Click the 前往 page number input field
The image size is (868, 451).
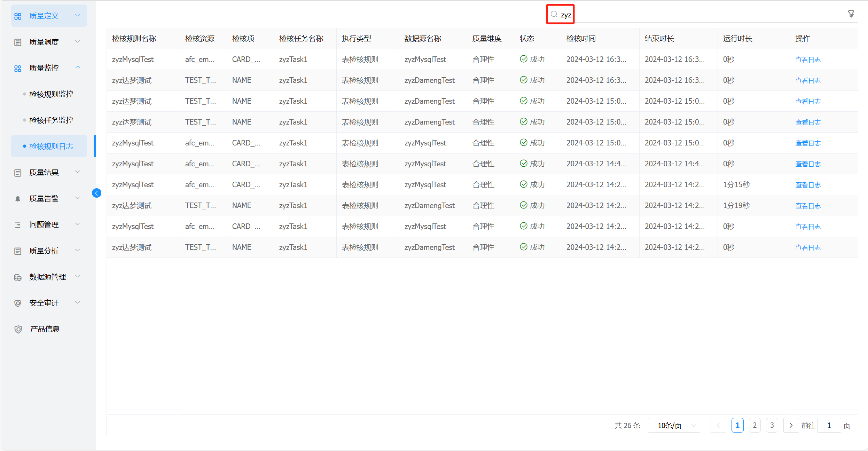point(829,425)
